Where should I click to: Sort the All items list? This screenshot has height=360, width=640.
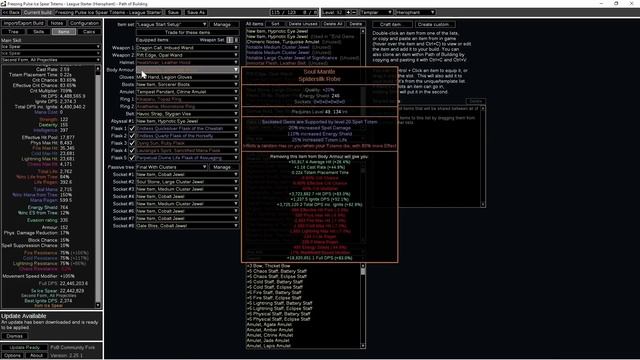(276, 24)
